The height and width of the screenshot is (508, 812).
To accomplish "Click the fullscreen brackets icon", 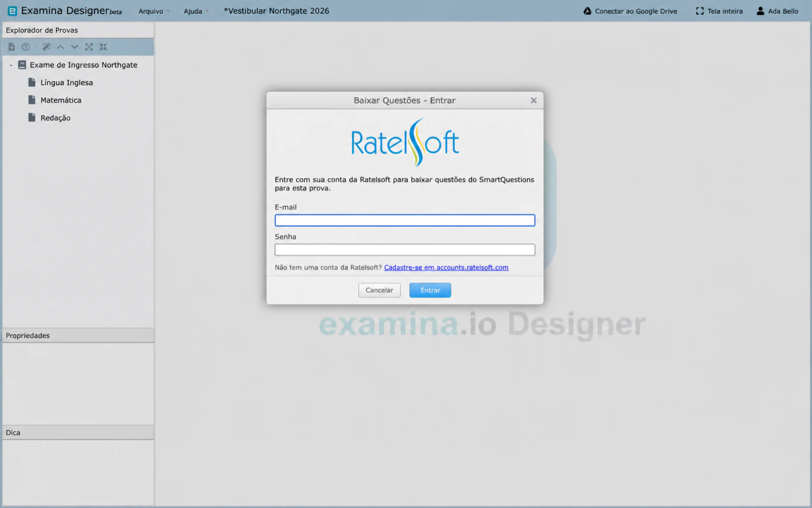I will click(x=700, y=11).
